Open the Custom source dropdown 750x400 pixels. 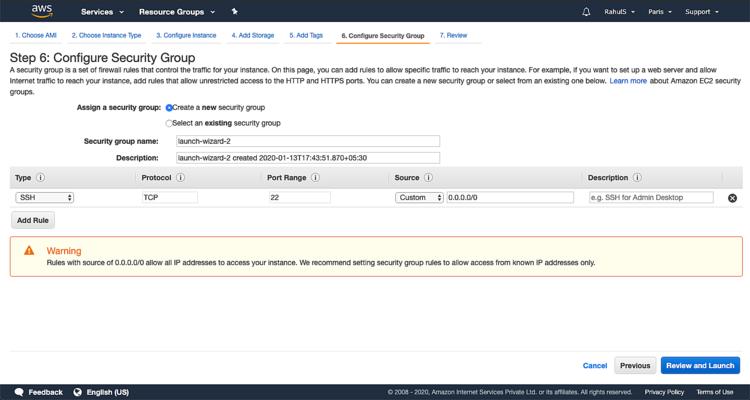pyautogui.click(x=419, y=198)
